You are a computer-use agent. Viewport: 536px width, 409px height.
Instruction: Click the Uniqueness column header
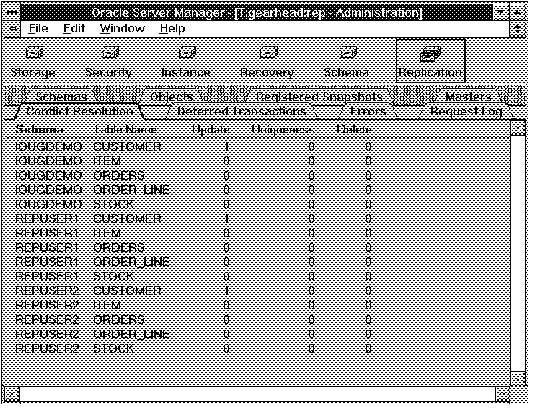(x=282, y=130)
